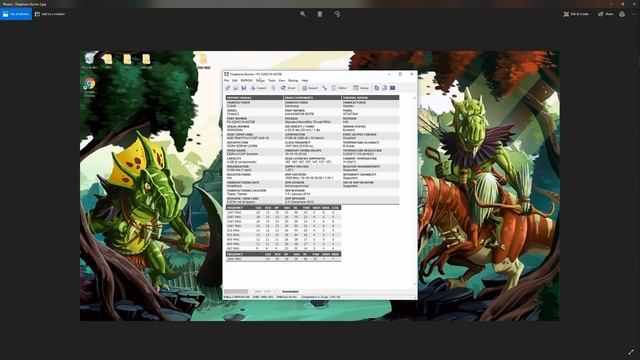Open the EEPROM menu in Thaiphoon Burner

point(247,80)
